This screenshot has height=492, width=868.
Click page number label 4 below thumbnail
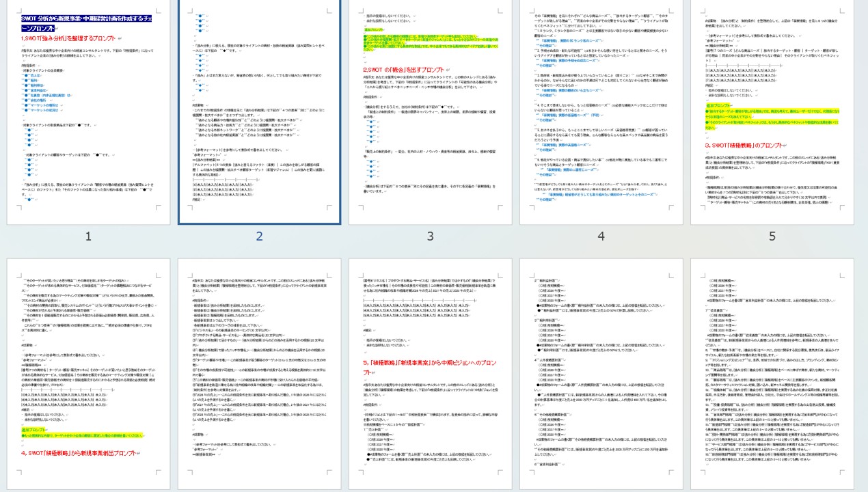tap(601, 236)
